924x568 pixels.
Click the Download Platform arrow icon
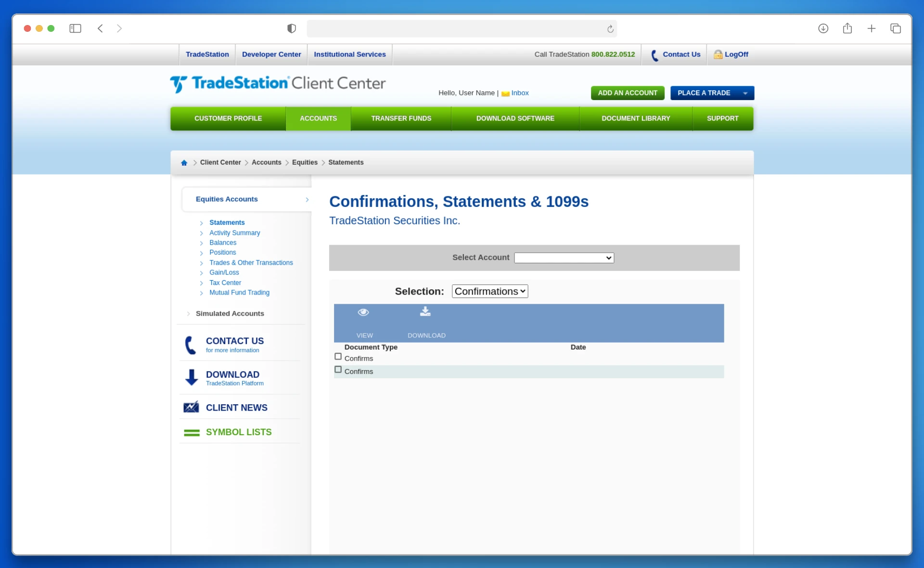click(192, 377)
